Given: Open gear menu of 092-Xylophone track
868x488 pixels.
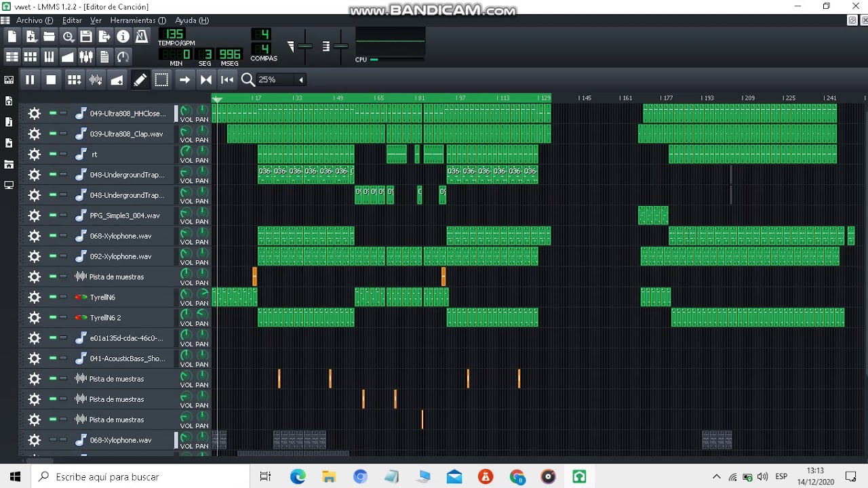Looking at the screenshot, I should click(34, 256).
